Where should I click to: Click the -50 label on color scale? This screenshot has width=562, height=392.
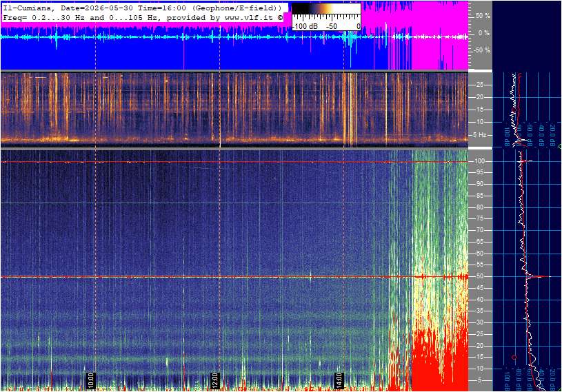point(332,26)
